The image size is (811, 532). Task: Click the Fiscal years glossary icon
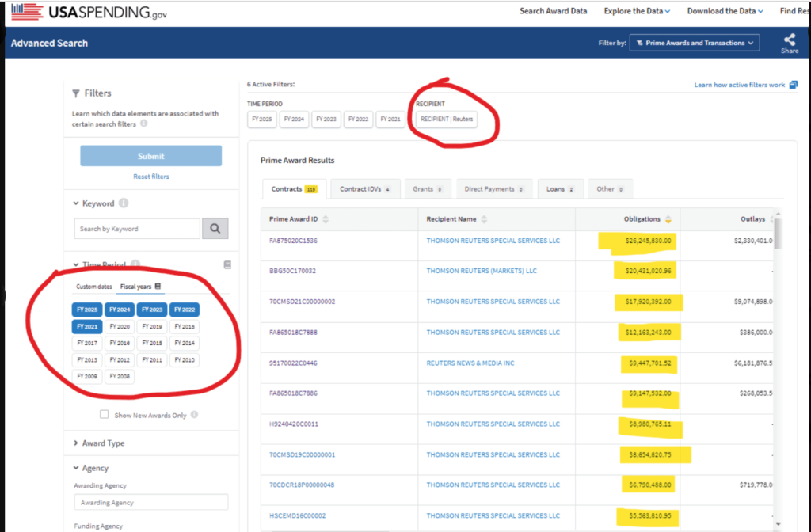coord(158,287)
